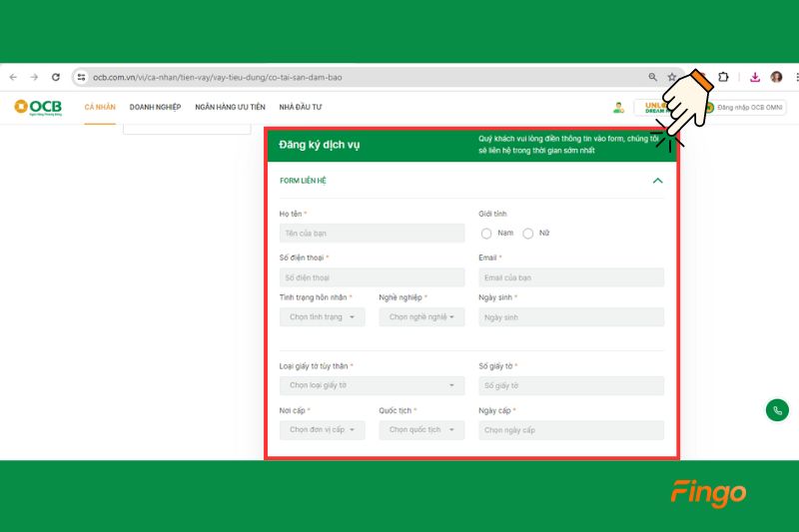Reload the page with the refresh icon
The image size is (799, 532).
(x=56, y=77)
